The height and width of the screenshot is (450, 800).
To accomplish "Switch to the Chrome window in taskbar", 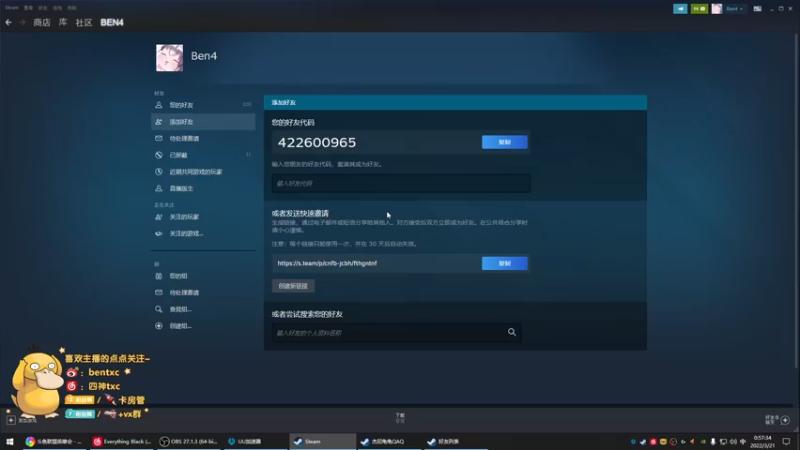I will click(x=53, y=441).
